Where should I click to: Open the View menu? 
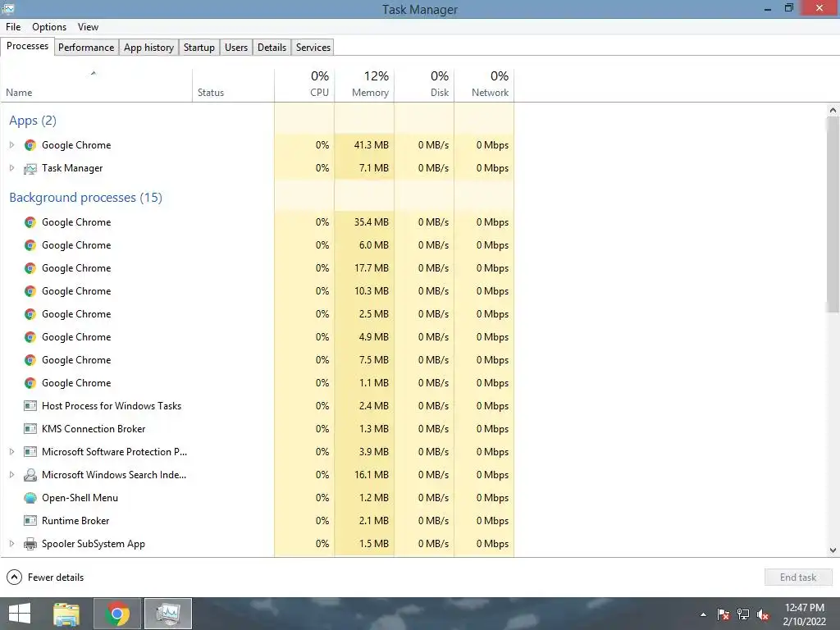(x=88, y=27)
